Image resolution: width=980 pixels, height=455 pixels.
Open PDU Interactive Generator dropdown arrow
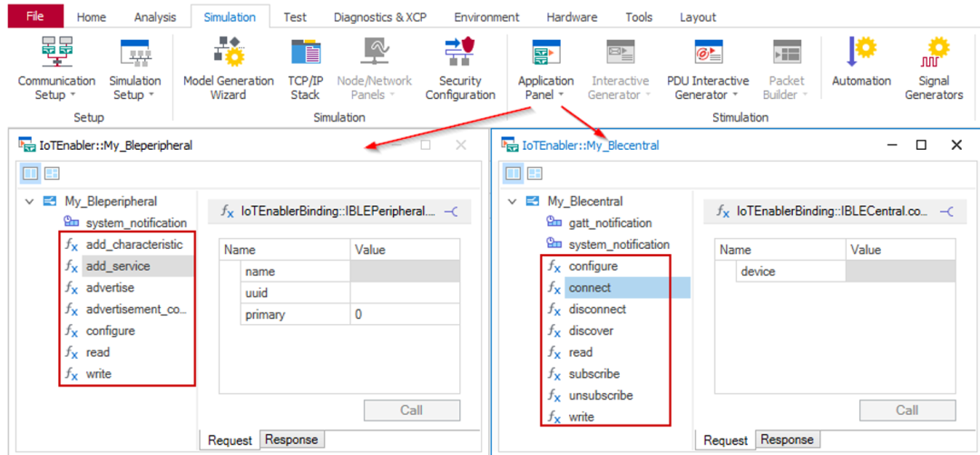tap(735, 95)
